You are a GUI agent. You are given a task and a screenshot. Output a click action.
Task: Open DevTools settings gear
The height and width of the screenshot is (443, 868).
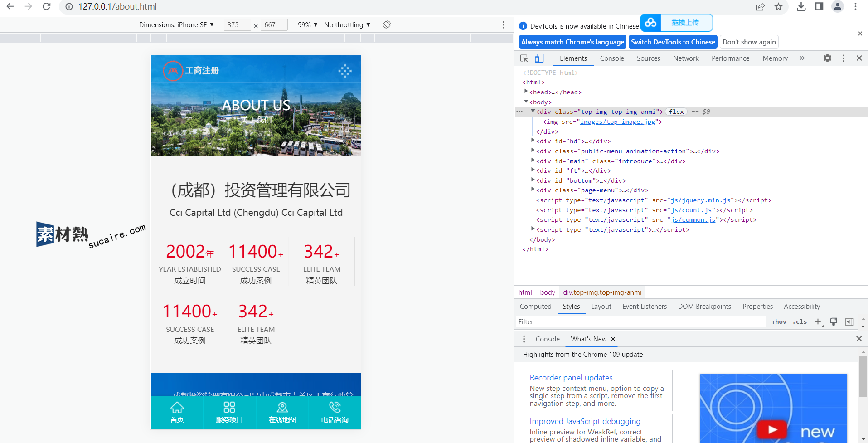[827, 58]
